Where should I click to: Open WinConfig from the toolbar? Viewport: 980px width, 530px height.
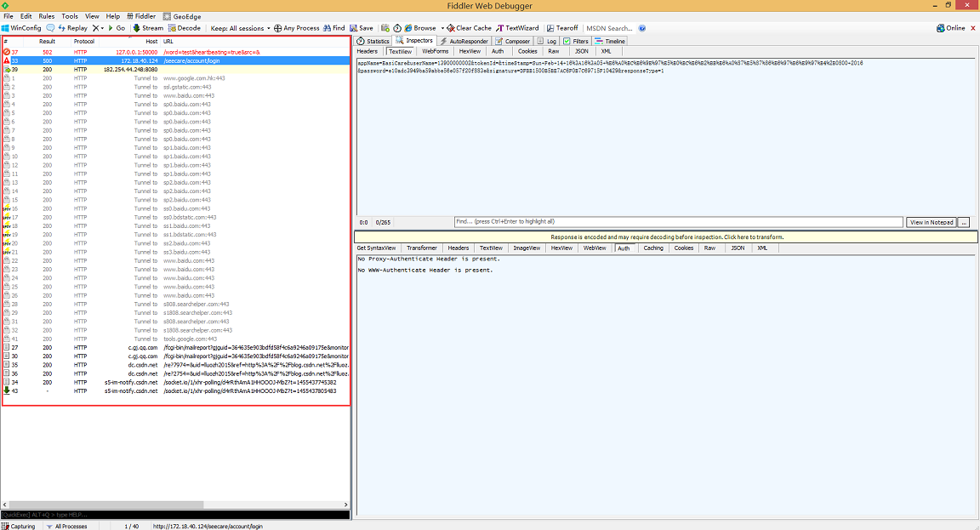pos(21,28)
